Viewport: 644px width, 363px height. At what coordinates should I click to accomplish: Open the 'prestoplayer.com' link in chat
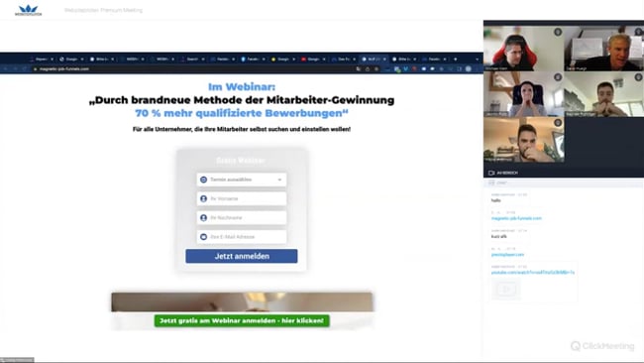coord(507,255)
